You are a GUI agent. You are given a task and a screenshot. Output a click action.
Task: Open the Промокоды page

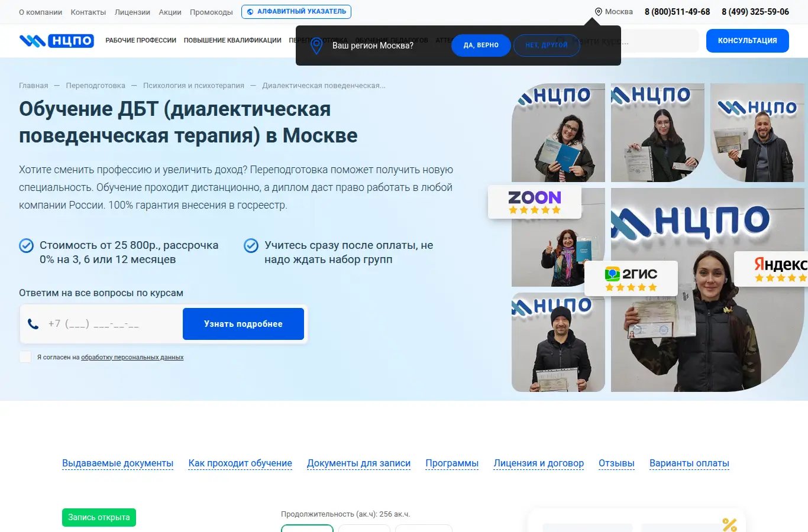(x=211, y=12)
